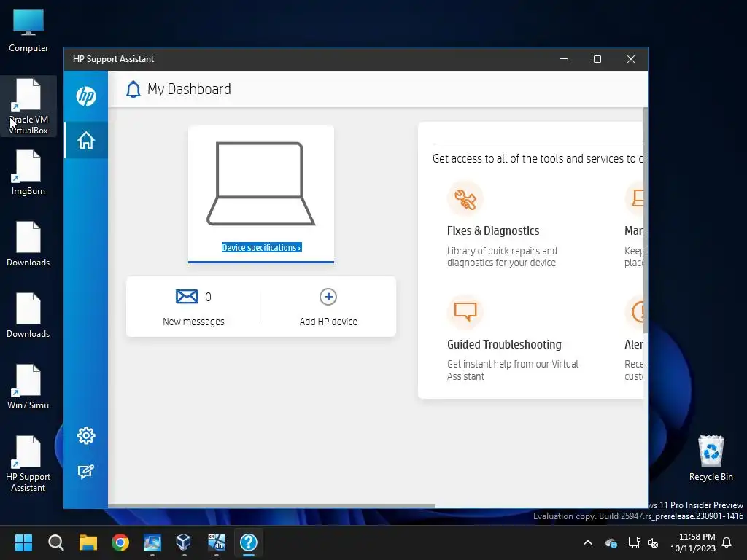Viewport: 747px width, 560px height.
Task: Click the monitor-image app in taskbar
Action: pos(152,542)
